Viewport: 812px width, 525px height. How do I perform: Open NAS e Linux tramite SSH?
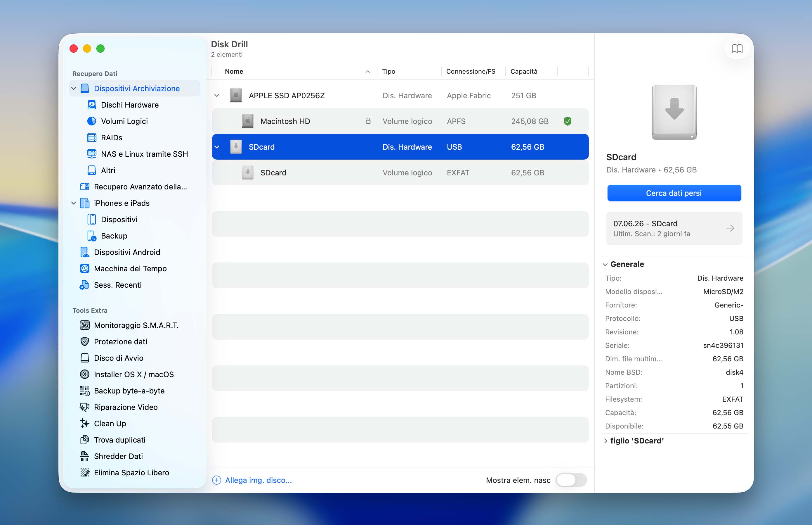144,154
